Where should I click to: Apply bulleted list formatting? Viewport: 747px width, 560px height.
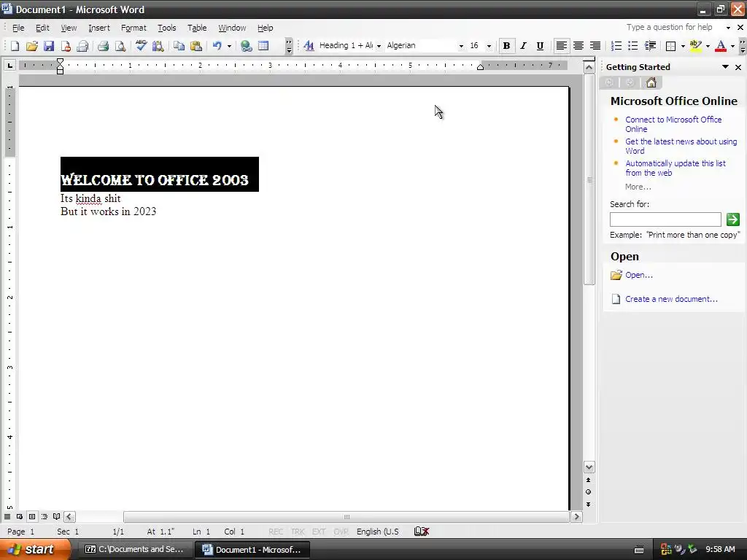pyautogui.click(x=632, y=46)
